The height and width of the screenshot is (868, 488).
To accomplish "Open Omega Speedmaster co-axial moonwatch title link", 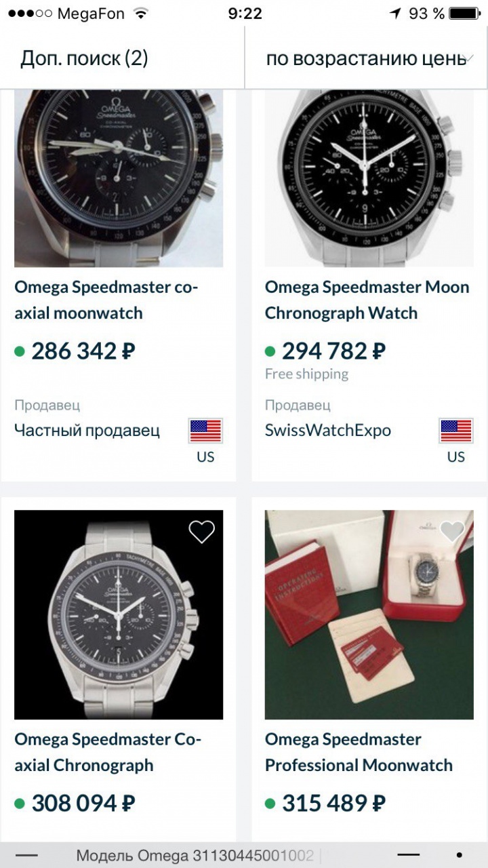I will [x=106, y=300].
